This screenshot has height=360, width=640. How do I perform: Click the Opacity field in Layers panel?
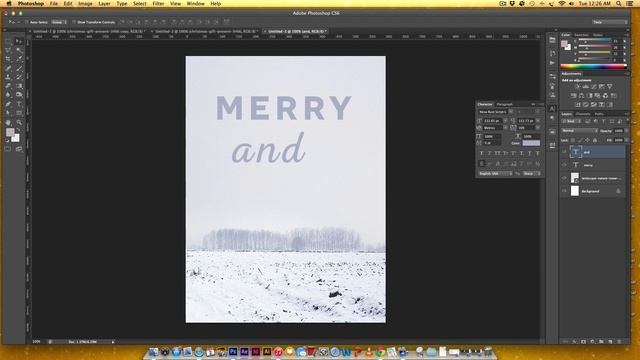click(x=618, y=131)
